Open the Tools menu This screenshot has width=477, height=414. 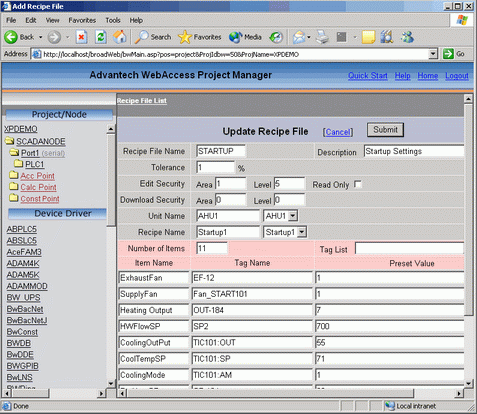[113, 20]
